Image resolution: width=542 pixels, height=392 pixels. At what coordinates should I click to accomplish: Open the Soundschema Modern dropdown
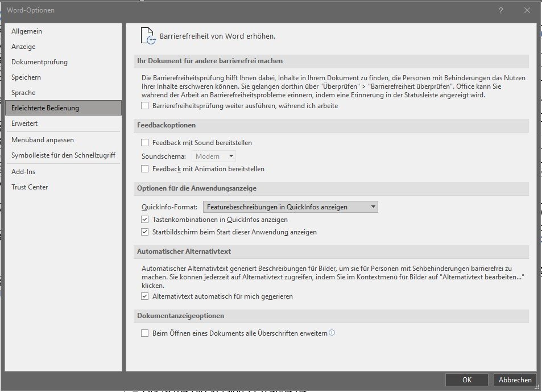pyautogui.click(x=214, y=156)
